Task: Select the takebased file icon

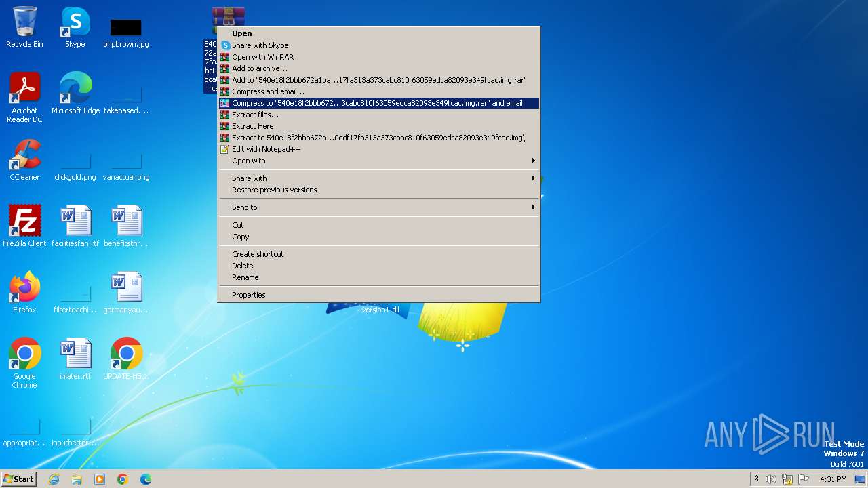Action: [x=126, y=100]
